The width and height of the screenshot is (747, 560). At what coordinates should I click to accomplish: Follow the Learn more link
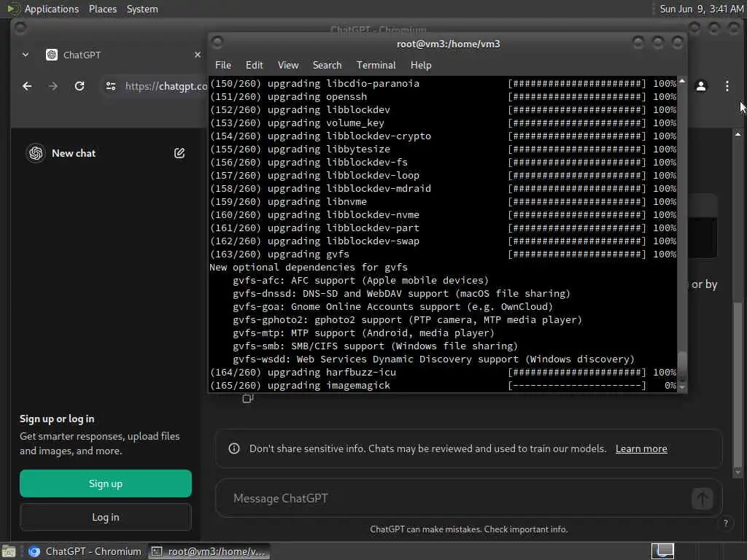641,448
